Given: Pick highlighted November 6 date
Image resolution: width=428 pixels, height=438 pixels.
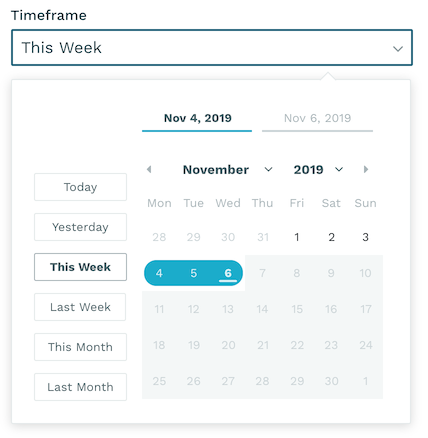Looking at the screenshot, I should (x=228, y=273).
